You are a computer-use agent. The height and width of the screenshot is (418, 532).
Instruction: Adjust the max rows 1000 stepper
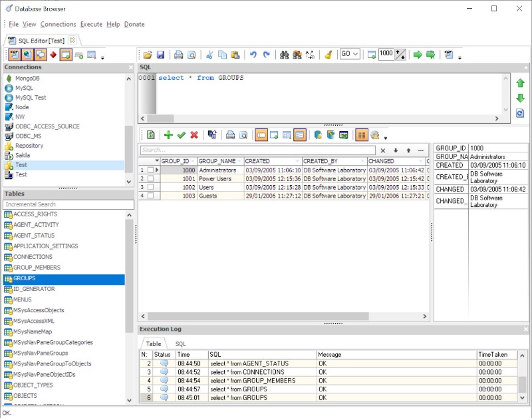click(400, 55)
